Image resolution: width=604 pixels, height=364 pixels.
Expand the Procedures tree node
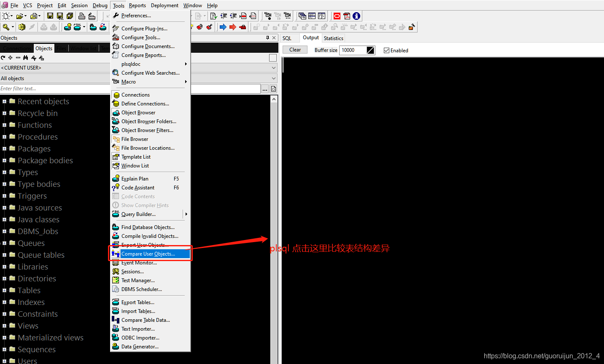coord(4,137)
